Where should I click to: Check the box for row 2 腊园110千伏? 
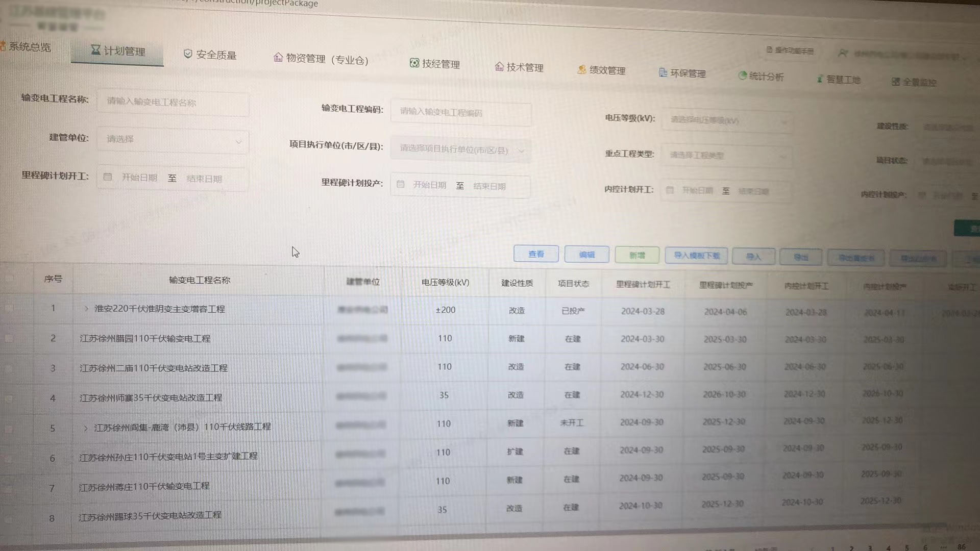click(9, 338)
